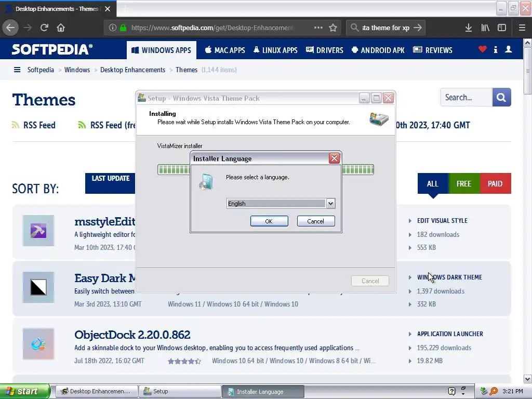The image size is (532, 399).
Task: Click the green RSS Feed icon
Action: (82, 125)
